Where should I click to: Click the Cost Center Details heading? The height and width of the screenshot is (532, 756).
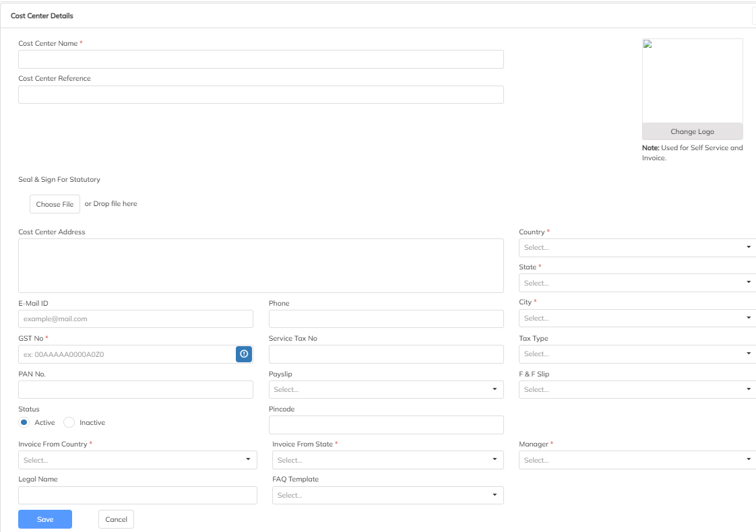[x=42, y=16]
